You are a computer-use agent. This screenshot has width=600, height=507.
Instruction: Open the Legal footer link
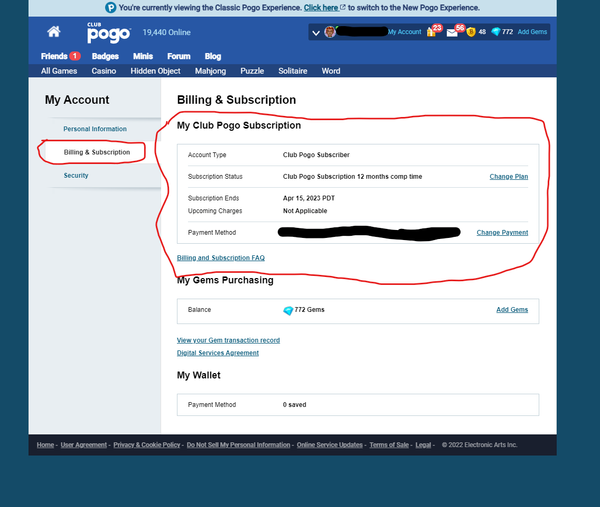(x=423, y=445)
